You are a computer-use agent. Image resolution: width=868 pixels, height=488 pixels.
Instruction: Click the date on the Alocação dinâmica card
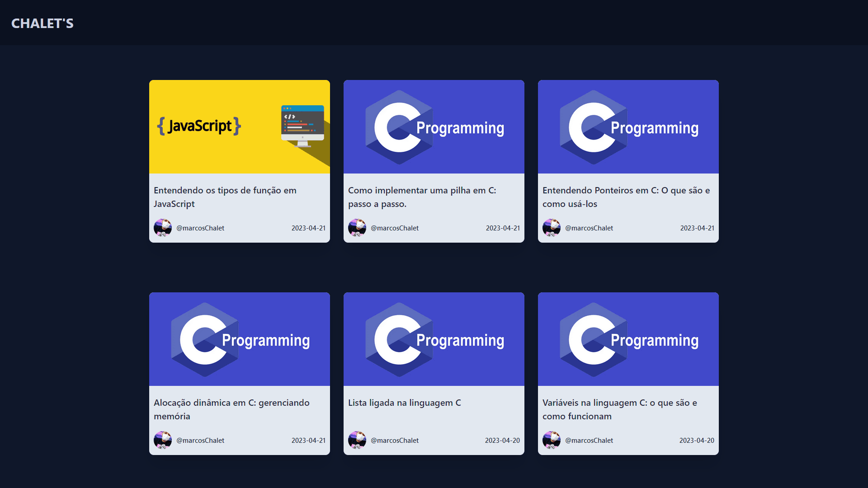tap(308, 441)
